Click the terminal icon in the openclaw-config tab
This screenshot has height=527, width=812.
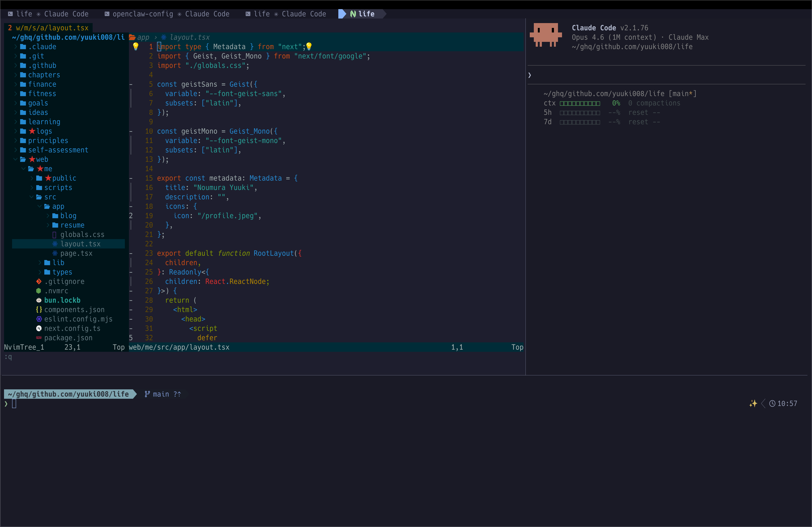[107, 14]
